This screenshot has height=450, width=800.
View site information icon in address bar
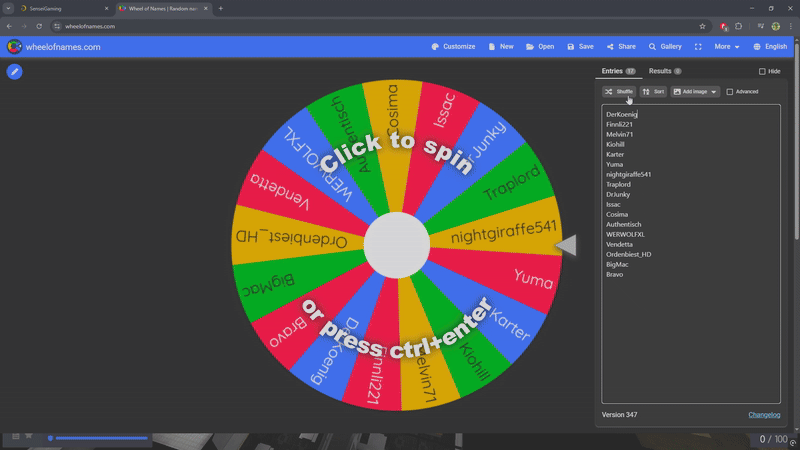coord(57,26)
